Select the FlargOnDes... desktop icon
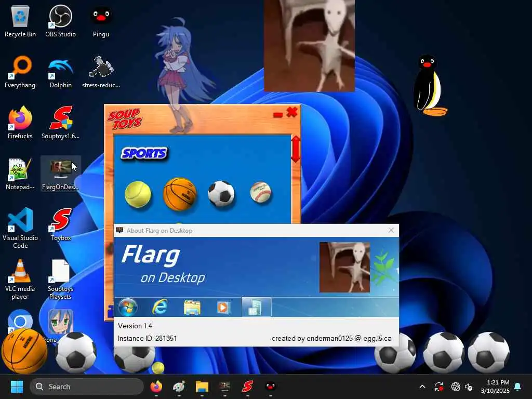532x399 pixels. (60, 174)
